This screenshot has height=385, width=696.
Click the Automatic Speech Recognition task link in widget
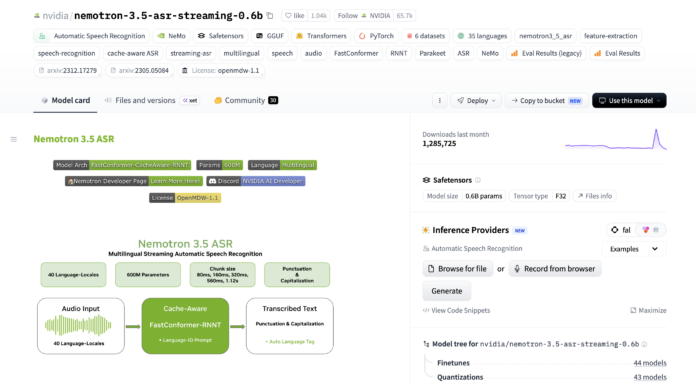point(473,249)
